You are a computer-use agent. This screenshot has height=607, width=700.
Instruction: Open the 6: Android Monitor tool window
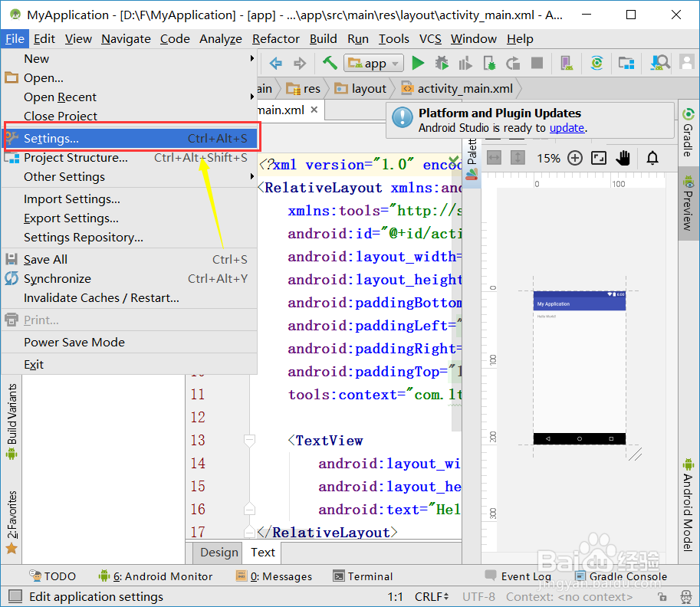(x=156, y=576)
